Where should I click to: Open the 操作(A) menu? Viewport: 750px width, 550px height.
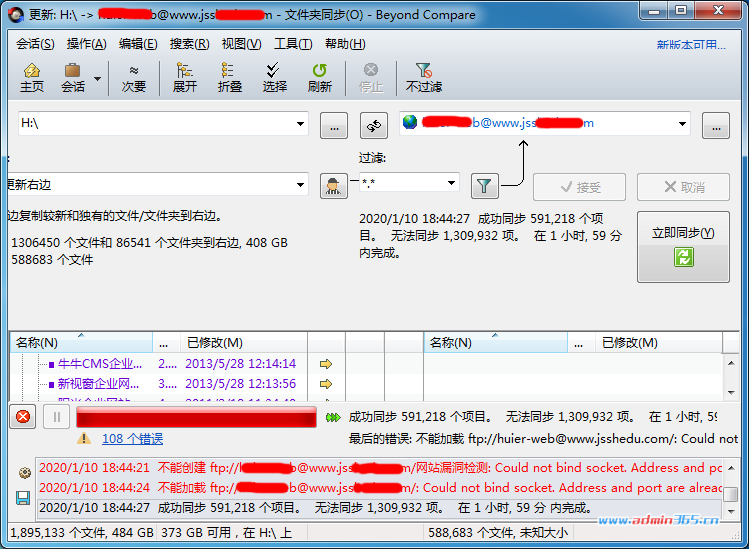pyautogui.click(x=87, y=44)
